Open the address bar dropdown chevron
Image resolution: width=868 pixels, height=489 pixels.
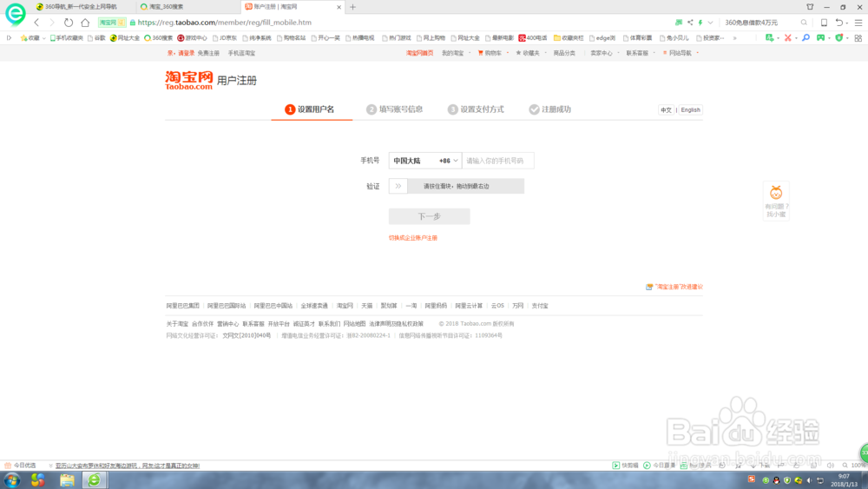click(710, 23)
